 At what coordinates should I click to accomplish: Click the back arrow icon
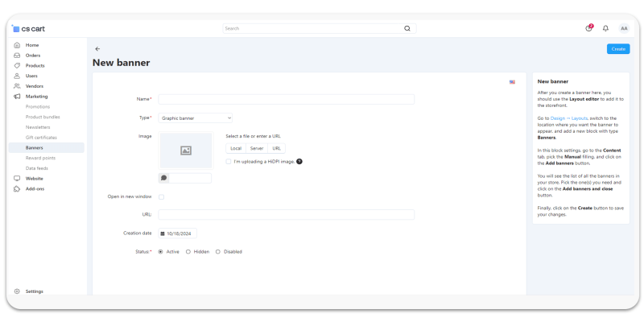pyautogui.click(x=97, y=49)
